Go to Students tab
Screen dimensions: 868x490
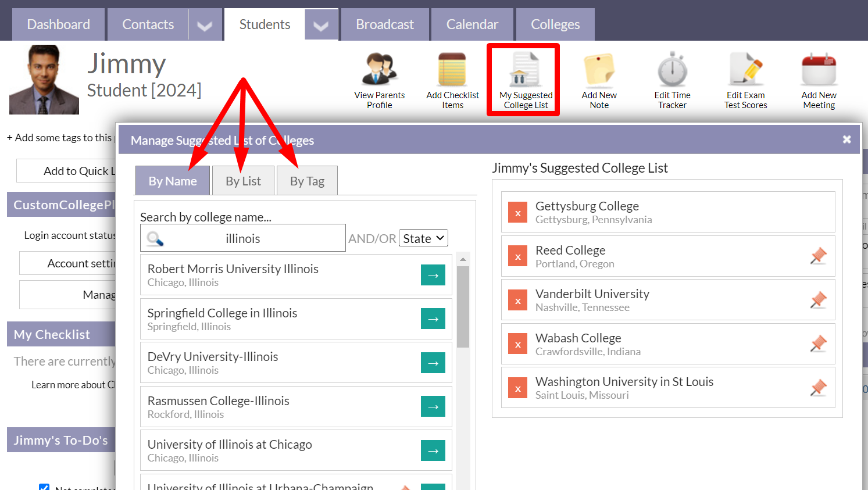[265, 24]
